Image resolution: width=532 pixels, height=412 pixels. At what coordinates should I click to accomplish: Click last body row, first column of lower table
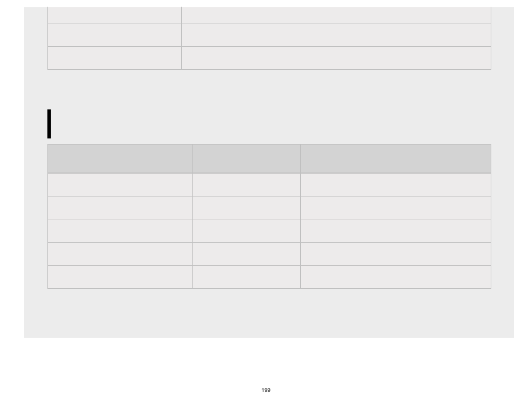120,277
